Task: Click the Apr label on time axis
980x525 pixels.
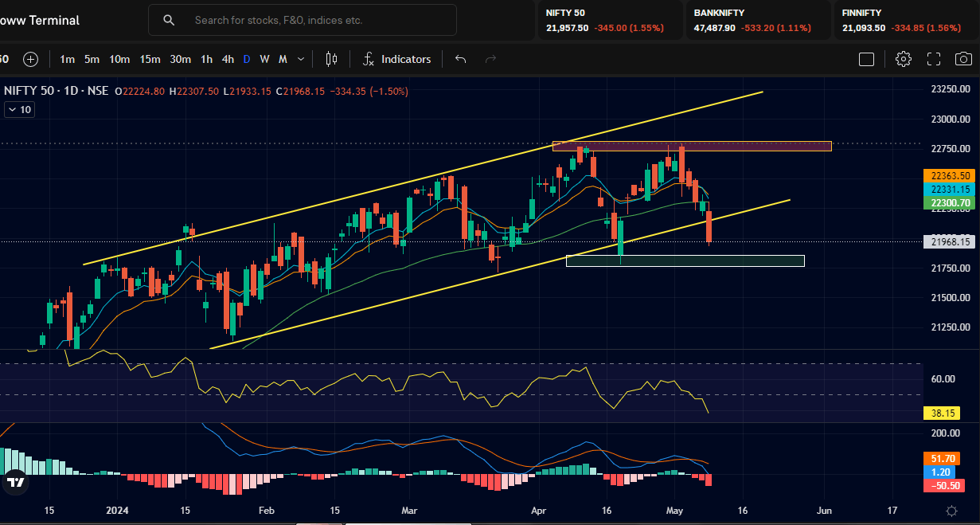Action: (539, 510)
